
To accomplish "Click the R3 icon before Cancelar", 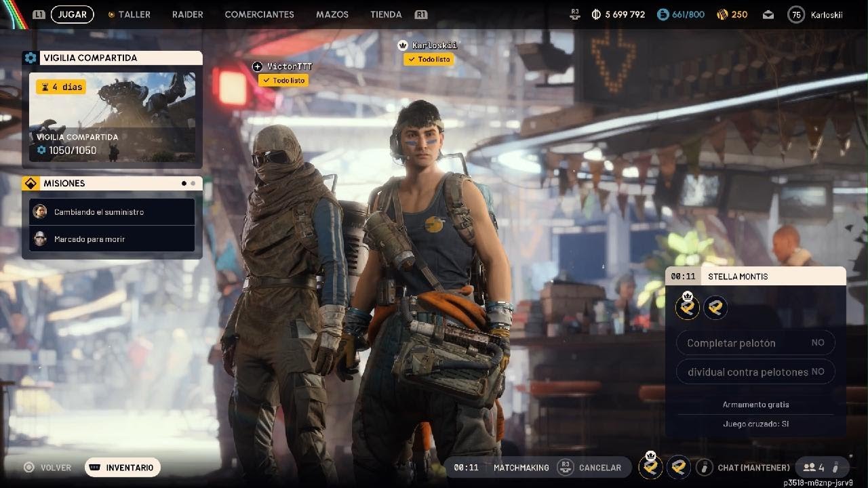I will (565, 467).
